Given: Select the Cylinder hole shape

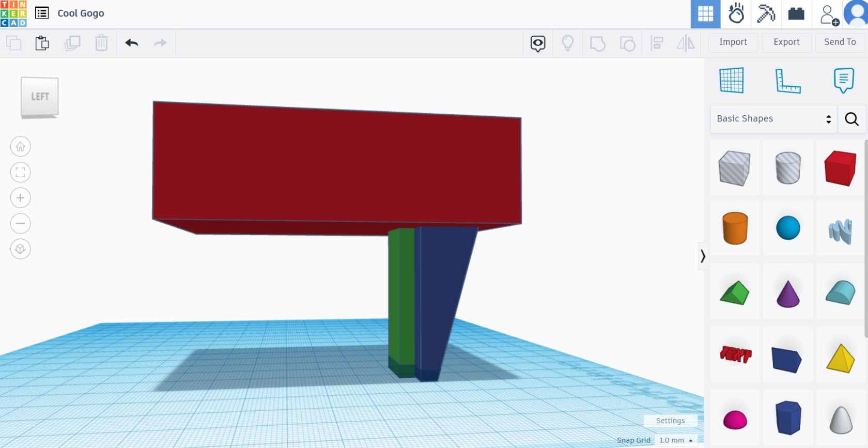Looking at the screenshot, I should point(788,168).
